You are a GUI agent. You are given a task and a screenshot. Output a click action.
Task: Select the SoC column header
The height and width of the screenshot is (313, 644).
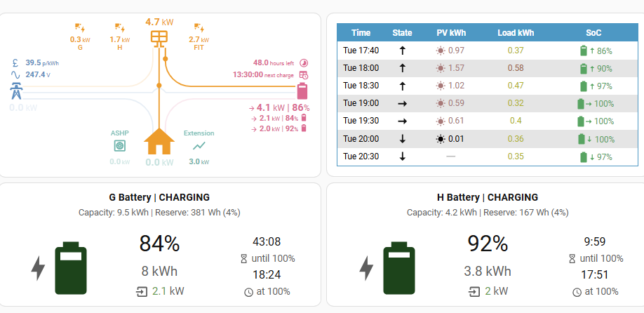click(x=593, y=32)
